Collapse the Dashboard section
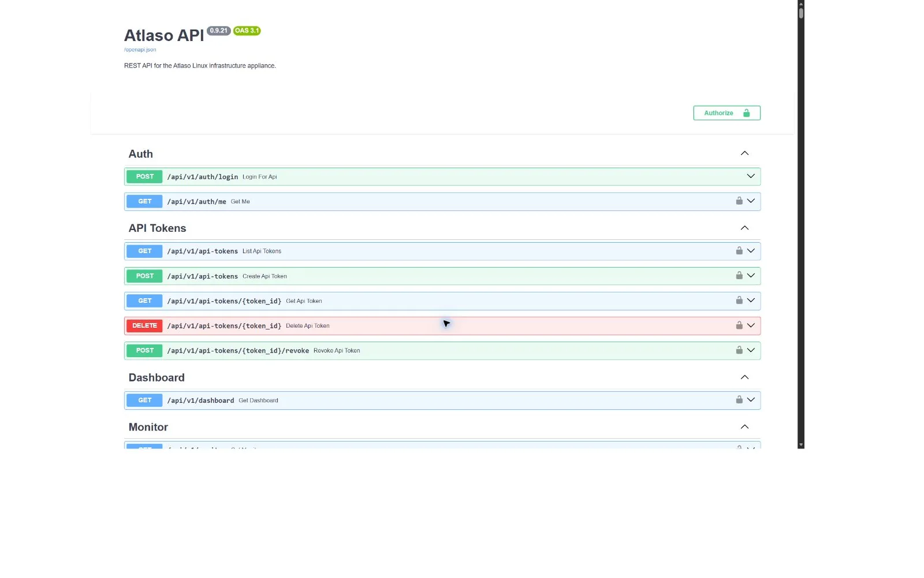 point(744,377)
